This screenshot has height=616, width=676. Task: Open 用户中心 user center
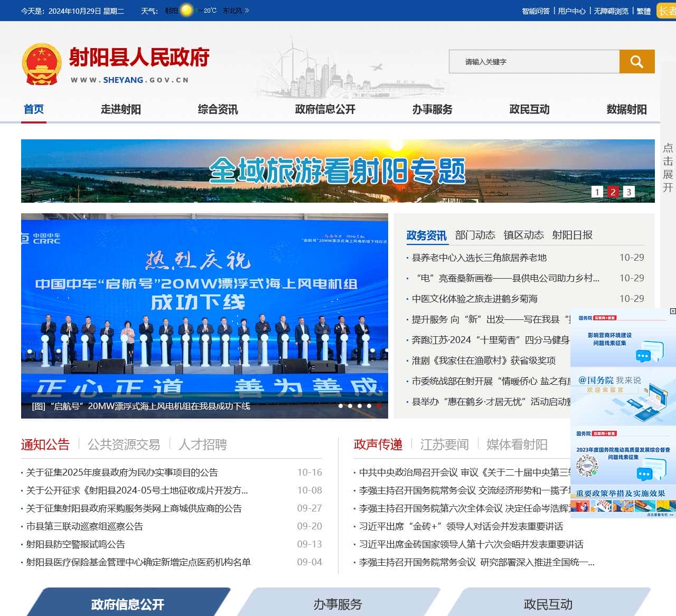point(571,11)
